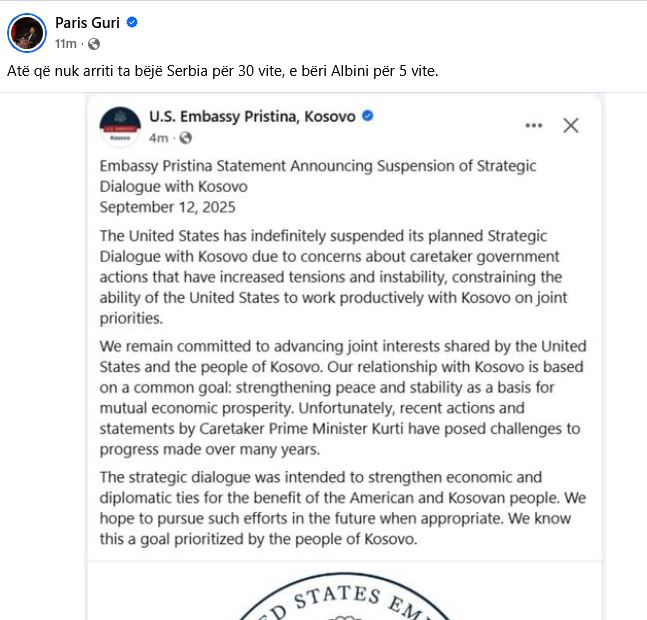Open the 11m post timestamp
Image resolution: width=647 pixels, height=620 pixels.
point(66,43)
